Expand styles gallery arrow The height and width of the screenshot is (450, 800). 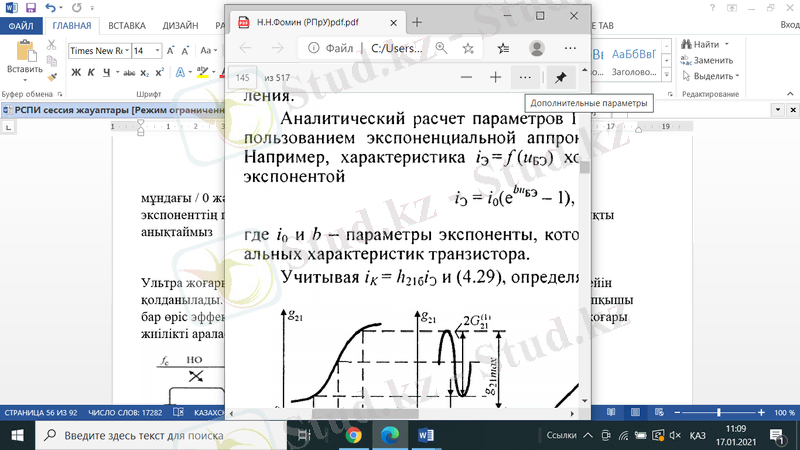coord(666,74)
